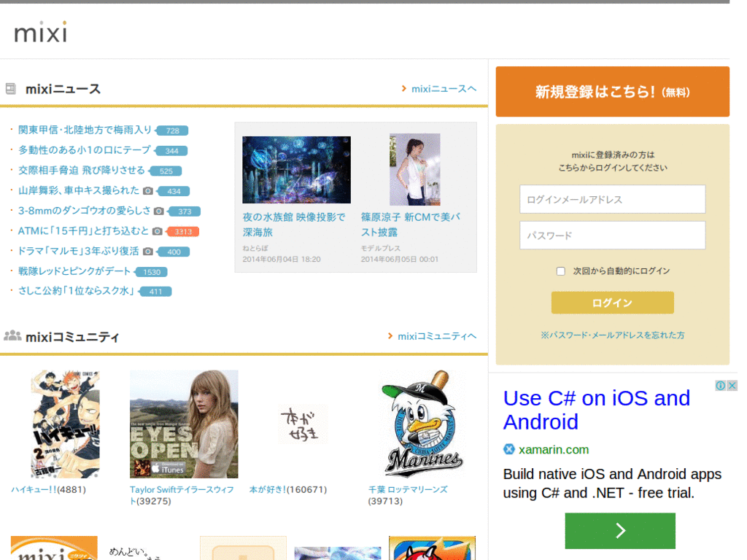Click the chevron before mixiニュースへ
Viewport: 747px width, 560px height.
pos(403,87)
